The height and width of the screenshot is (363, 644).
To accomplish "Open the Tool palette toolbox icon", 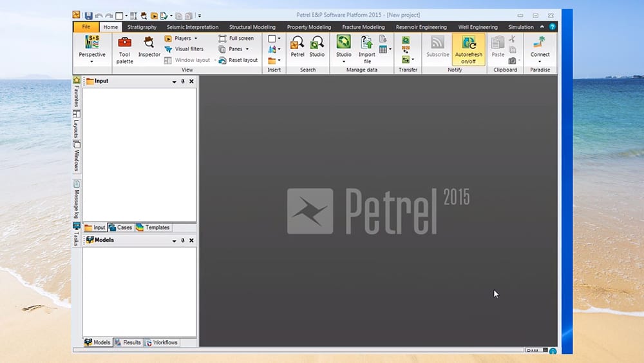I will 124,42.
